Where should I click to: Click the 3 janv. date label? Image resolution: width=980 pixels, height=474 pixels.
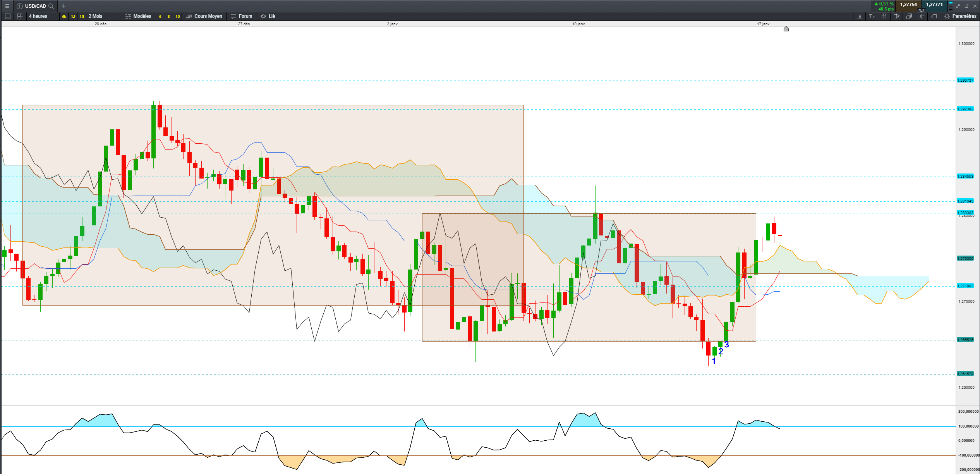click(393, 24)
